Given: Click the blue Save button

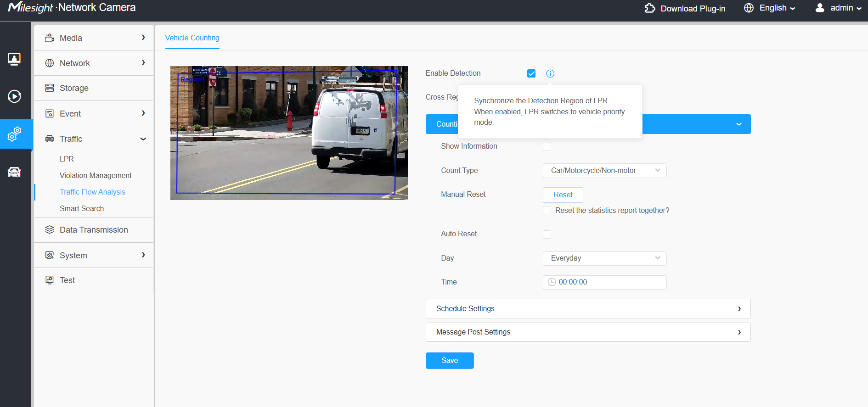Looking at the screenshot, I should [450, 361].
